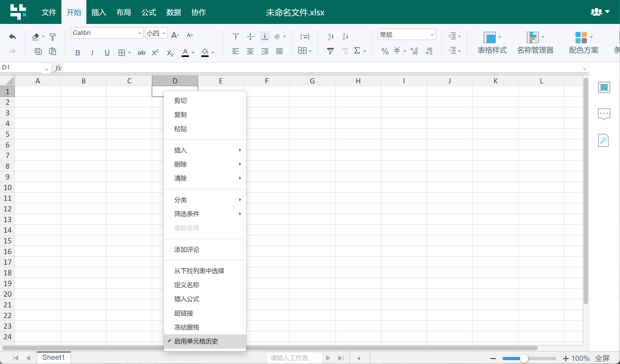The image size is (620, 364).
Task: Click the Align Top icon
Action: coord(236,37)
